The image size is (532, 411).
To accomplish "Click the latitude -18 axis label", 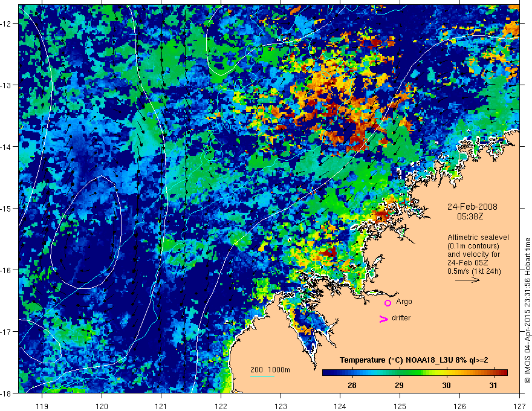I will [7, 393].
